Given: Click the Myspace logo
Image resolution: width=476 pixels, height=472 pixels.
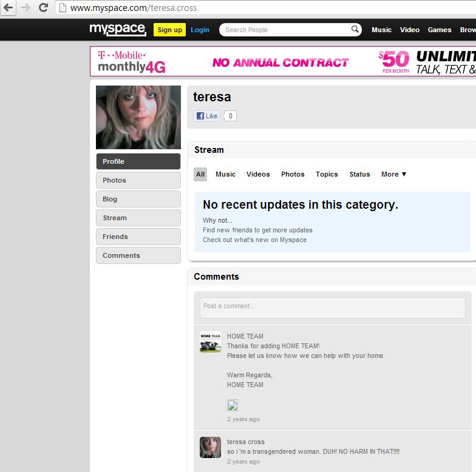Looking at the screenshot, I should (x=118, y=29).
